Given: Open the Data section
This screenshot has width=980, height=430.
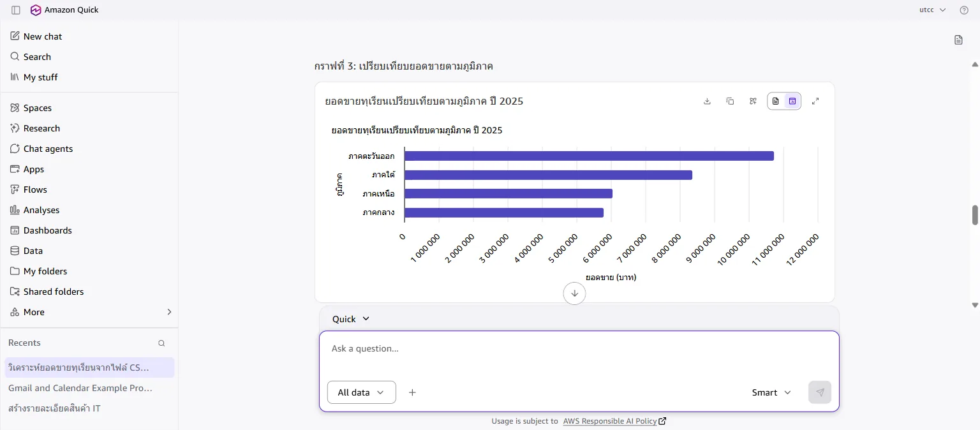Looking at the screenshot, I should click(89, 251).
